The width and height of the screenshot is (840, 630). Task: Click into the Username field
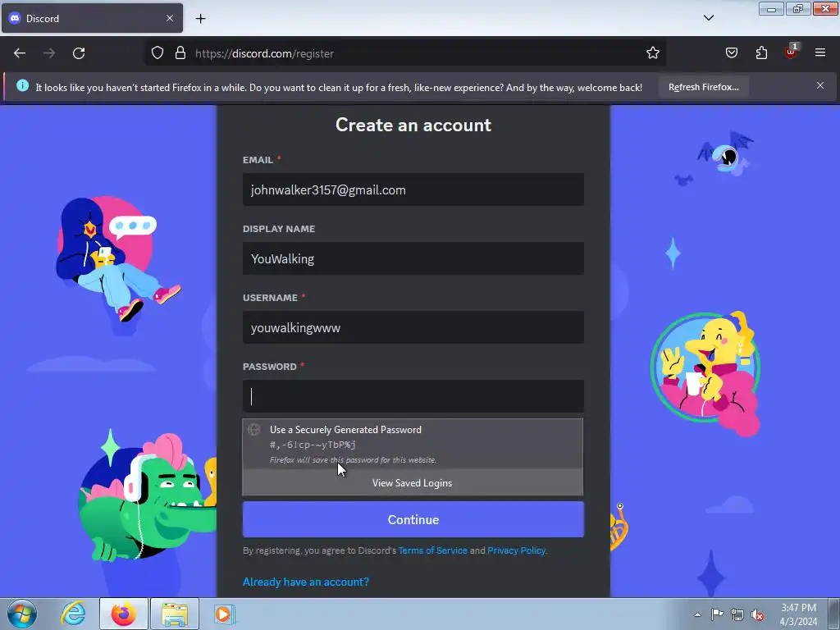click(413, 327)
